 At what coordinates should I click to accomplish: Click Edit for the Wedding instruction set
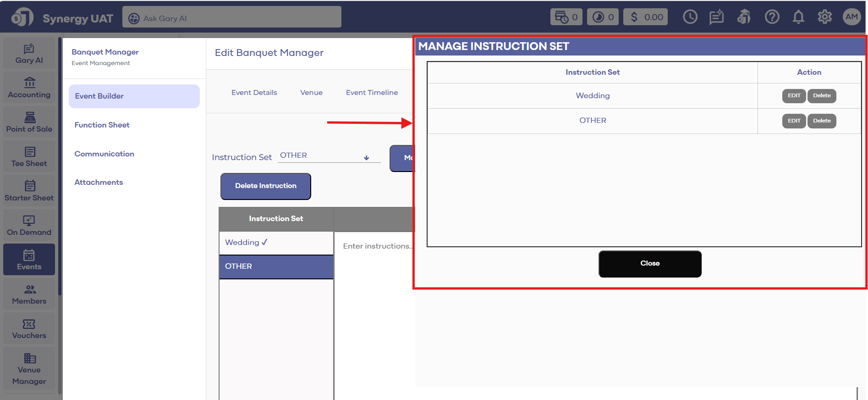[x=793, y=96]
